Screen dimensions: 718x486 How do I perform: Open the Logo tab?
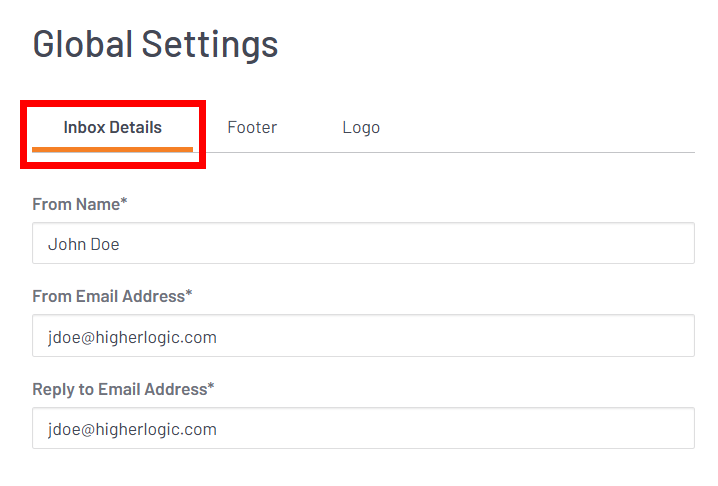pos(361,128)
